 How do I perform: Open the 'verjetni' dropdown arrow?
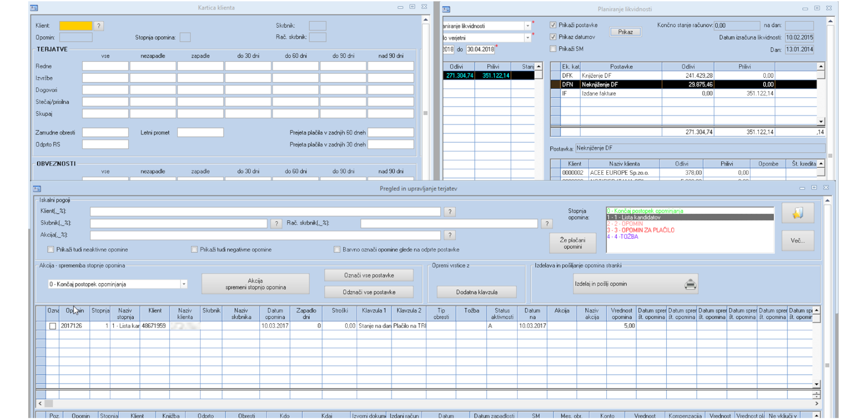point(527,38)
